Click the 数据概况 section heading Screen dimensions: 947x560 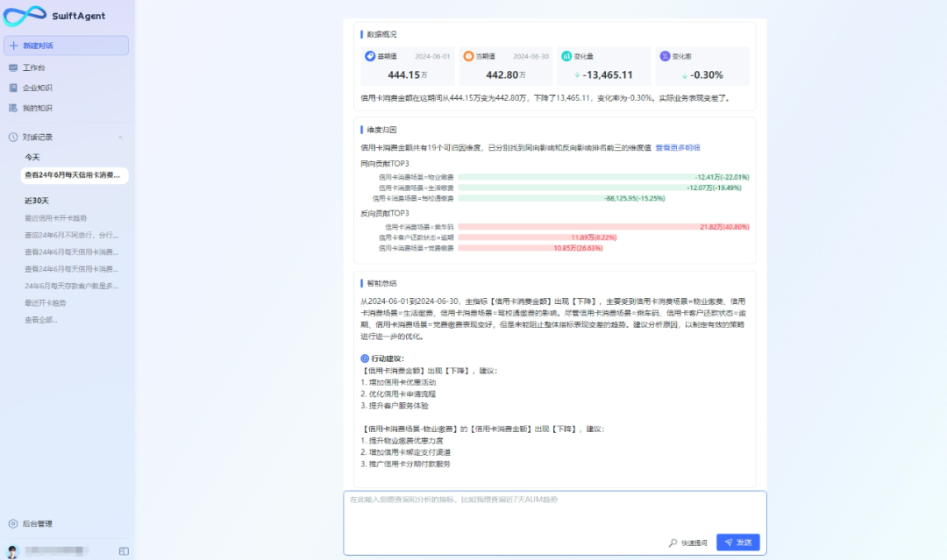pyautogui.click(x=381, y=34)
